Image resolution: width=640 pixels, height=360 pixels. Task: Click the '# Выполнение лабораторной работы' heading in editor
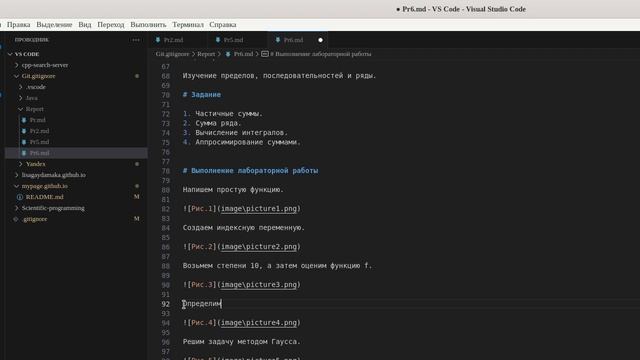(x=250, y=171)
